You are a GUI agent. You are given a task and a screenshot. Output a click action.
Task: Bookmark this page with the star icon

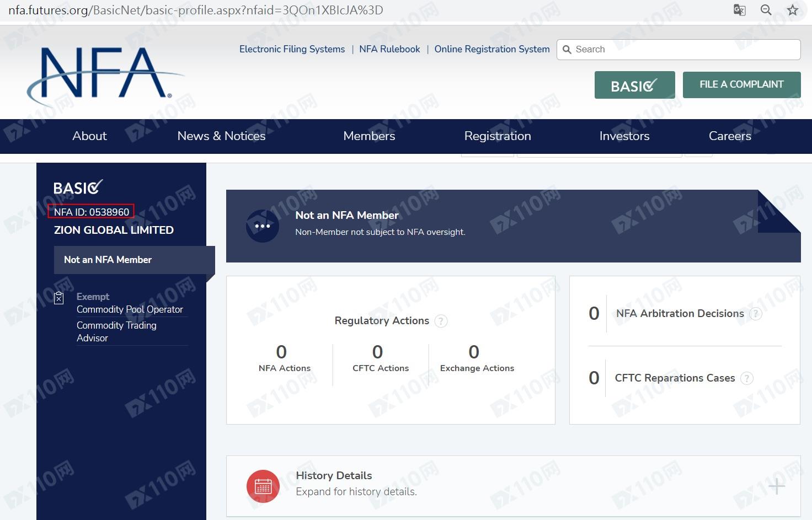click(x=793, y=10)
